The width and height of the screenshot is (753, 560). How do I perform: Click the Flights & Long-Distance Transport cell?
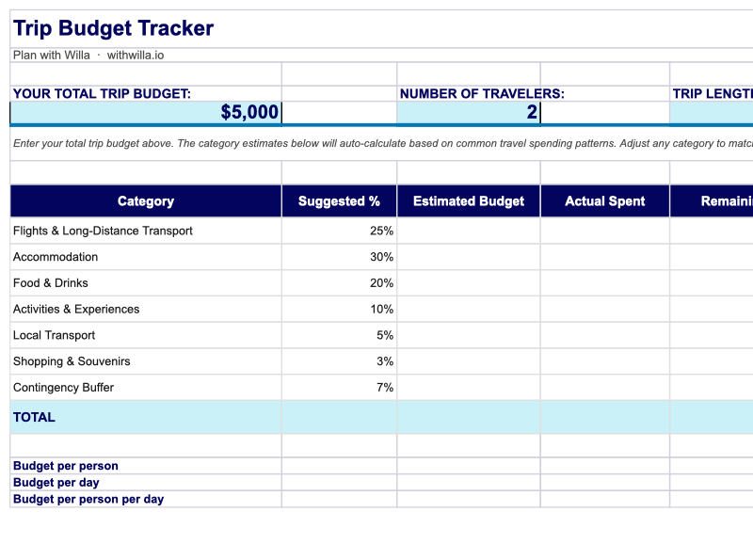[x=146, y=231]
